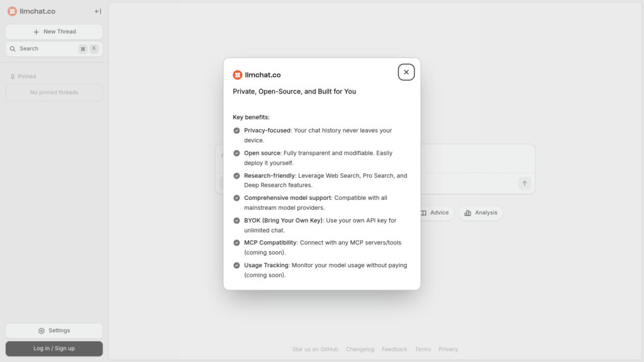Click the 'Pinned' section label
The image size is (644, 362).
(26, 76)
